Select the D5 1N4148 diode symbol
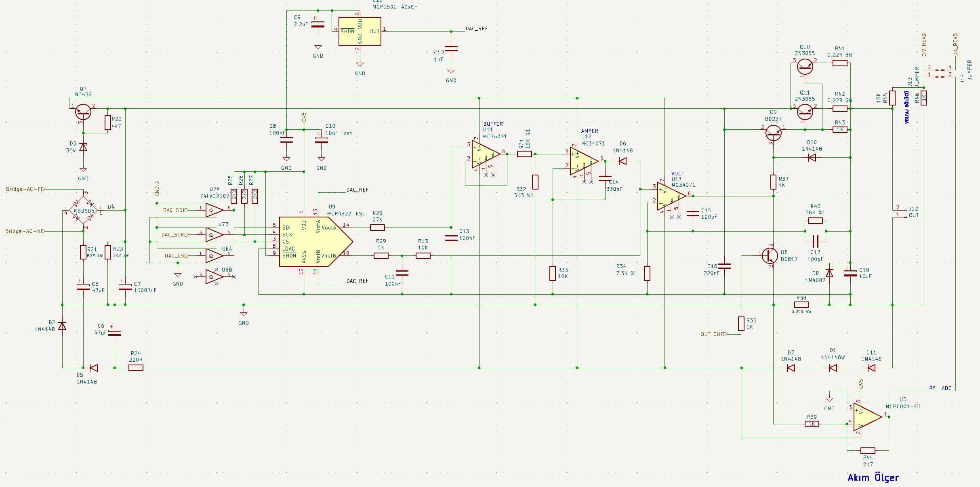This screenshot has width=980, height=487. tap(94, 368)
